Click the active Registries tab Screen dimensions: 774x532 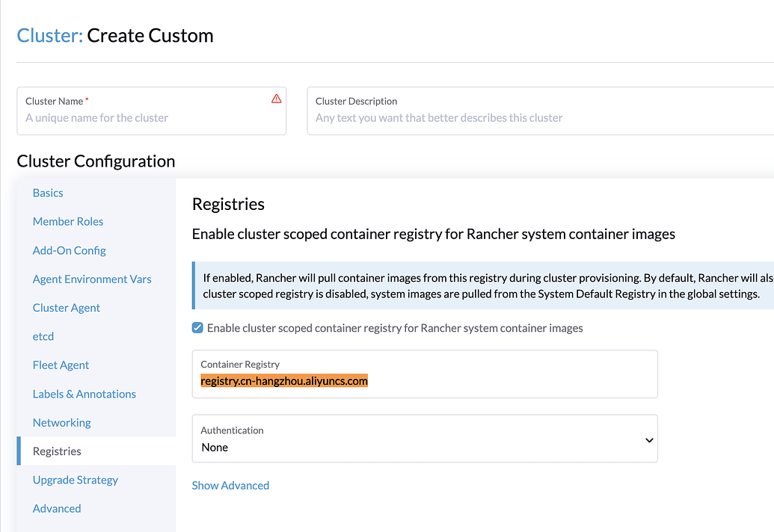57,451
